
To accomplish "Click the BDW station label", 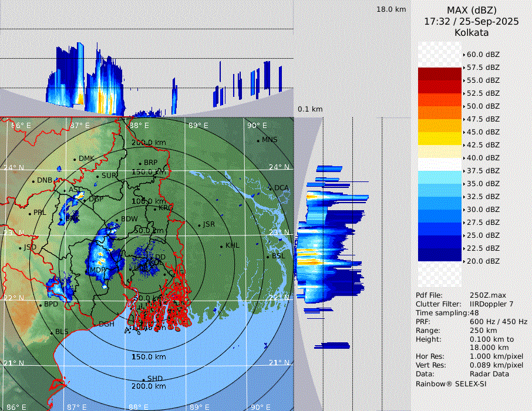I will [x=129, y=220].
